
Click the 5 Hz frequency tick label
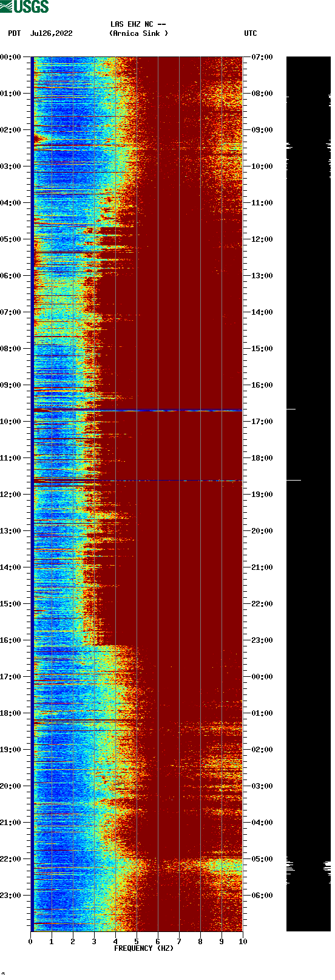(x=137, y=942)
